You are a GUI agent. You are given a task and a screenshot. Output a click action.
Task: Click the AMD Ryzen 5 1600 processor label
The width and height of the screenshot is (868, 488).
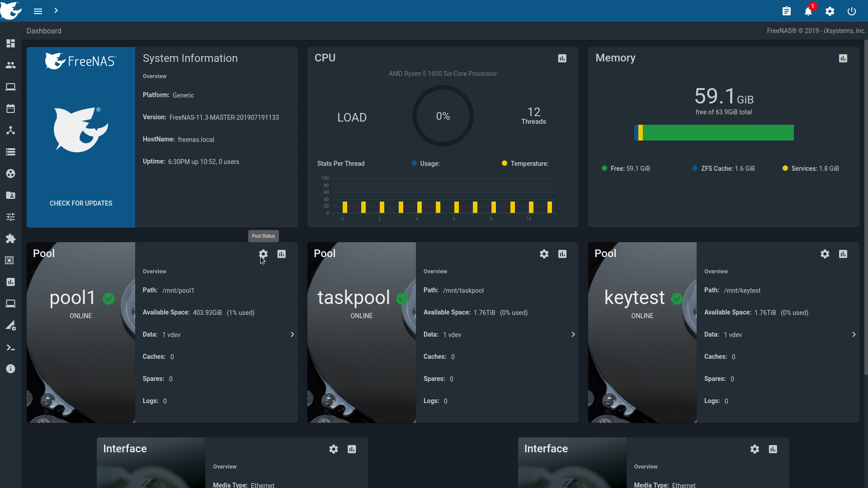443,74
